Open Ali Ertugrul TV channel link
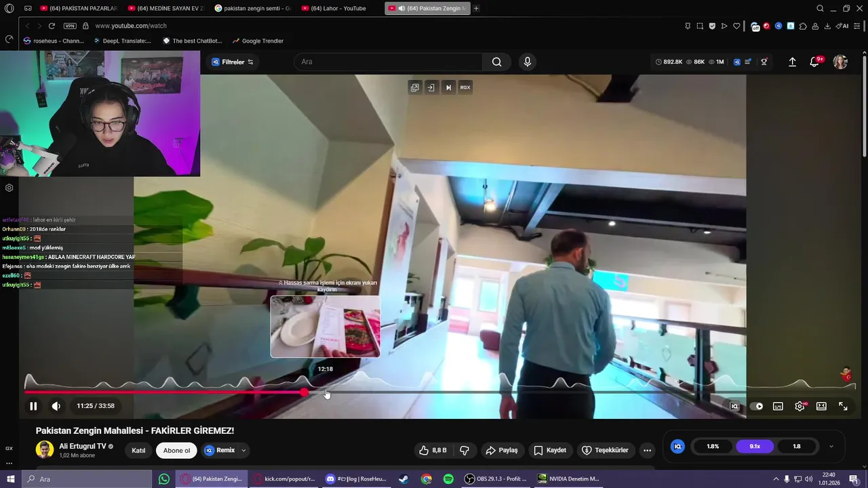This screenshot has width=868, height=488. (x=82, y=446)
